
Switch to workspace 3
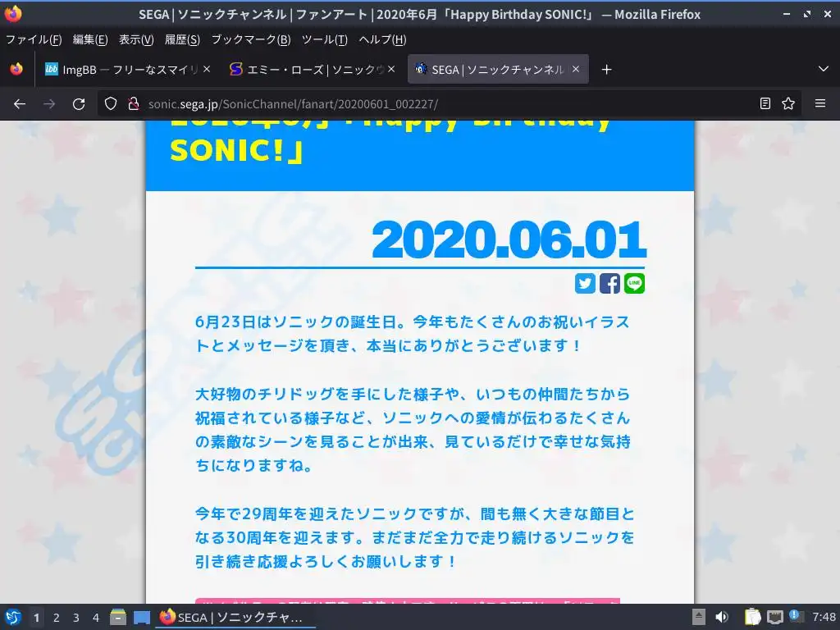click(x=76, y=618)
